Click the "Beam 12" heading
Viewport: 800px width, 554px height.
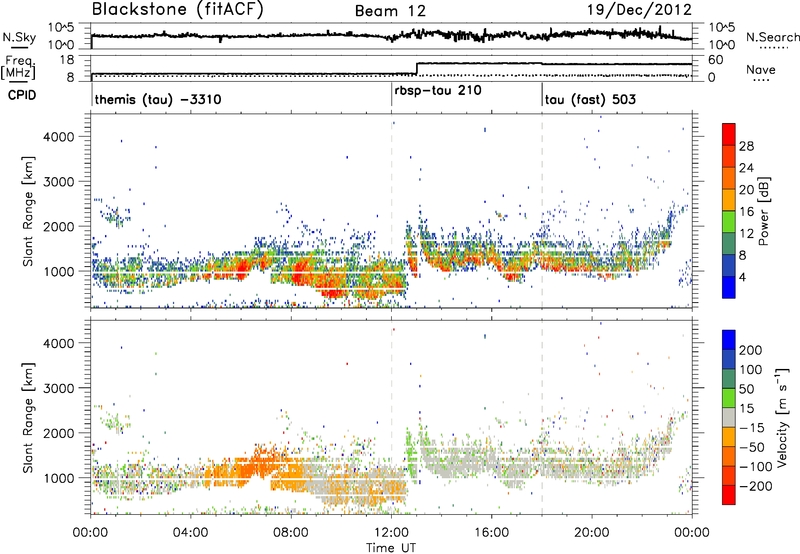point(390,11)
